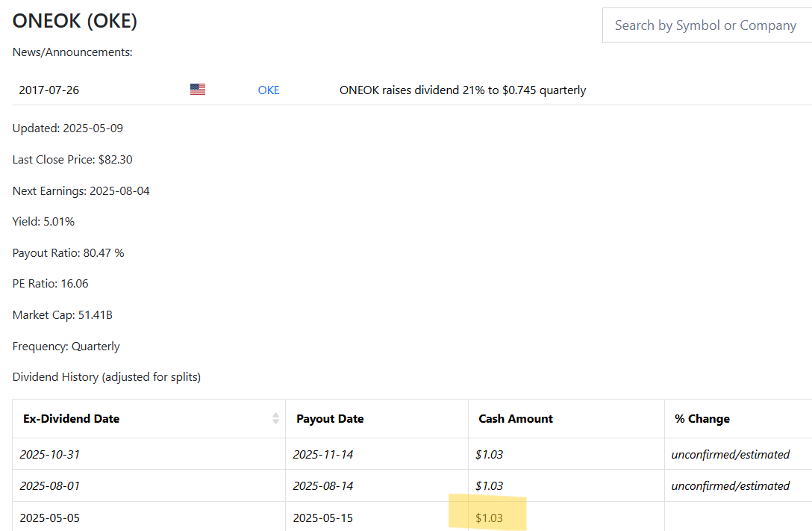
Task: Click Last Close Price: $82.30
Action: click(x=72, y=160)
